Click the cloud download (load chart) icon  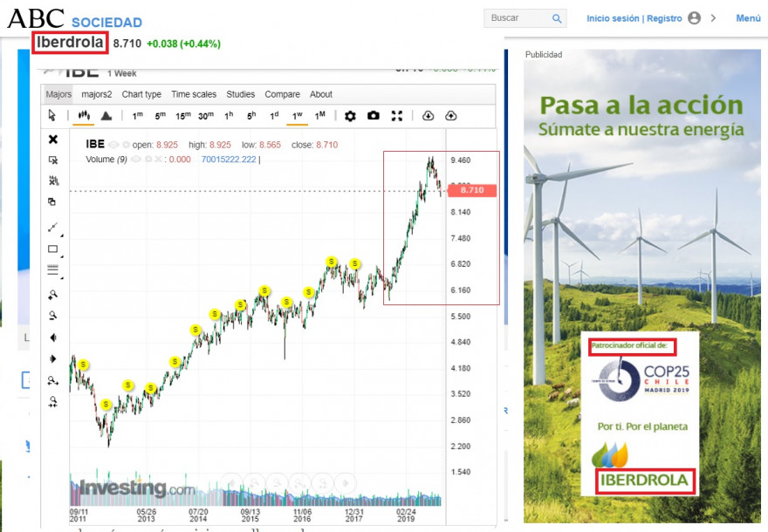428,116
